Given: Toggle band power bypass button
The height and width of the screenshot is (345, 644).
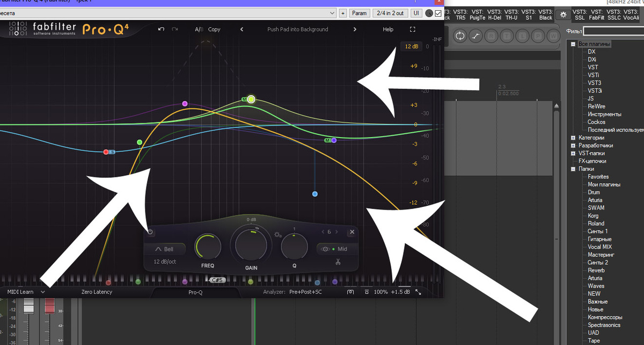Looking at the screenshot, I should click(x=150, y=232).
